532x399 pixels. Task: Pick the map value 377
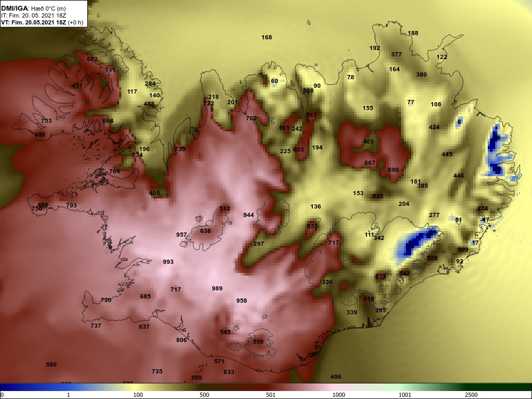coord(396,54)
